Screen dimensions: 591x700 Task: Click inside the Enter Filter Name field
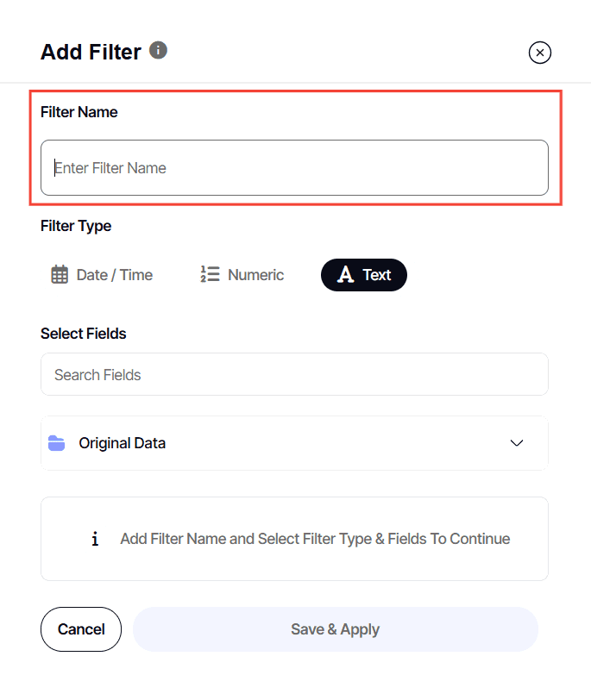point(293,167)
